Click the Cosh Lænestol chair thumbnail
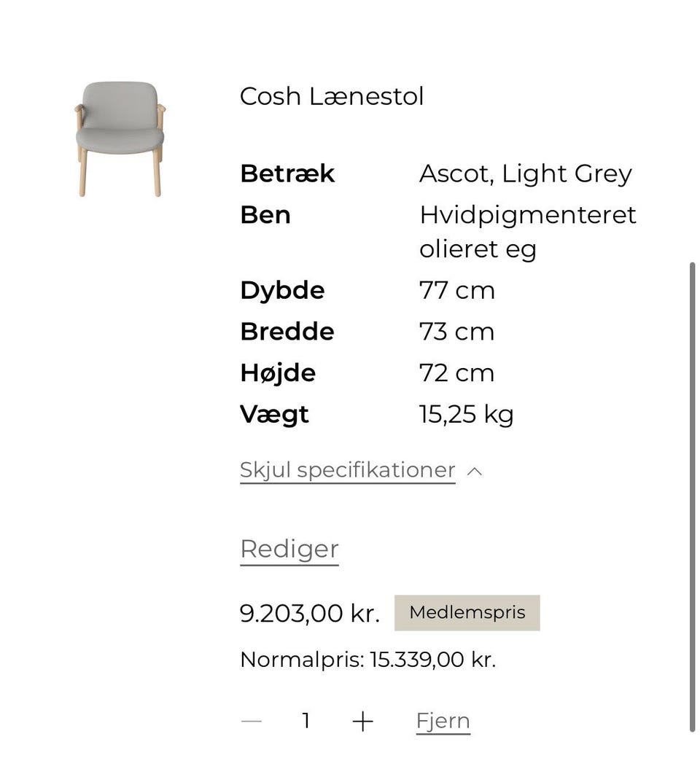 [x=120, y=138]
